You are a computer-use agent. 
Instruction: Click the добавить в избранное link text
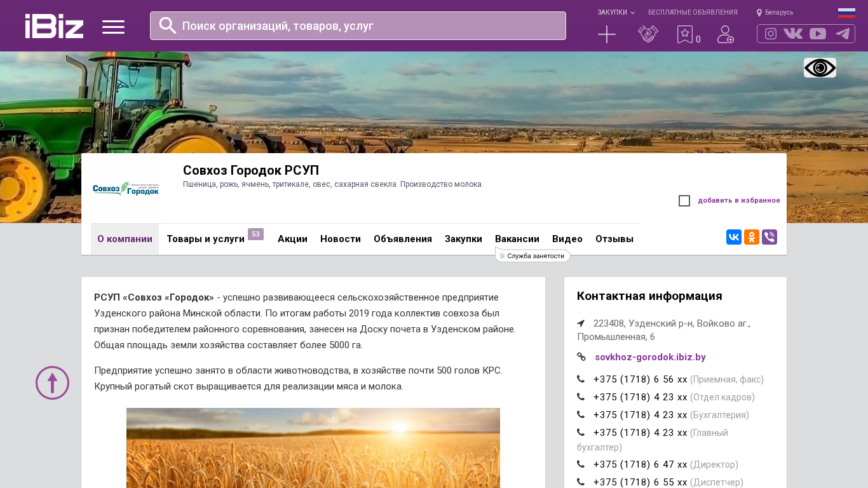click(x=739, y=201)
